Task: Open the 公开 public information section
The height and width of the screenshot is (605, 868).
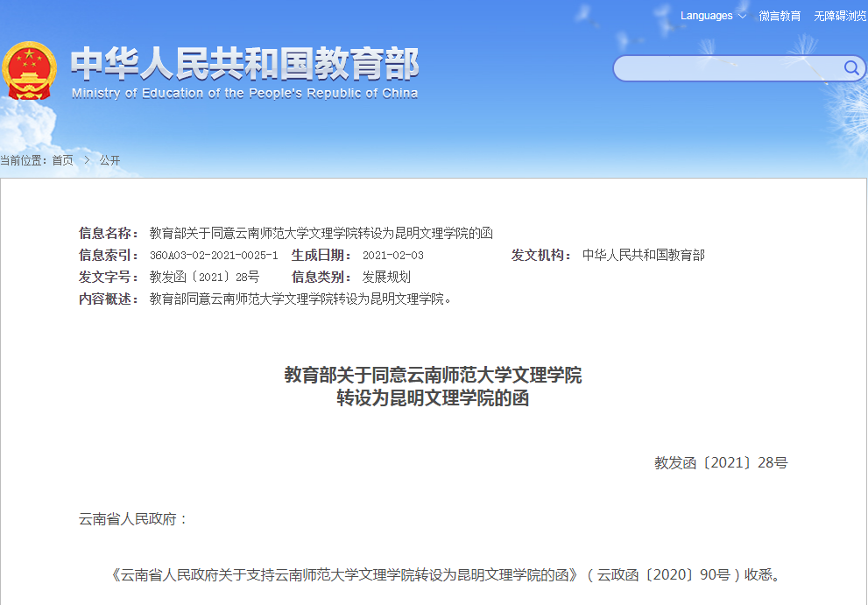Action: [x=110, y=160]
